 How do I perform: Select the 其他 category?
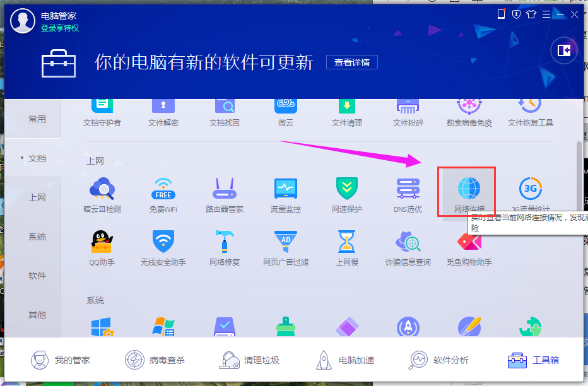click(38, 315)
